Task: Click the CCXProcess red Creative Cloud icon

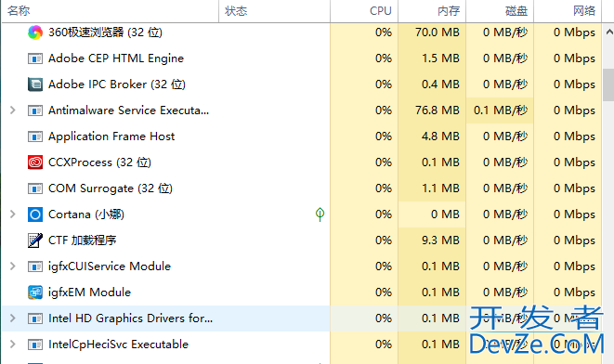Action: pyautogui.click(x=35, y=162)
